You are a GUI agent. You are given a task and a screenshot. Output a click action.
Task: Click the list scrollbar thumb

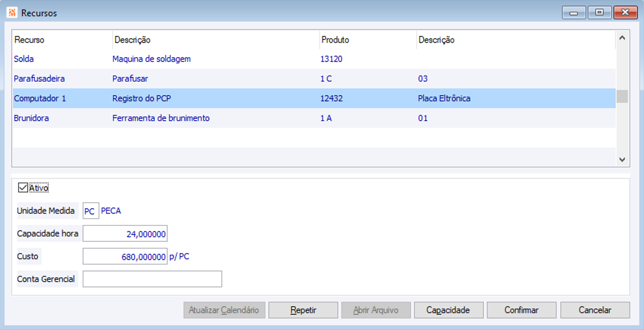tap(622, 96)
